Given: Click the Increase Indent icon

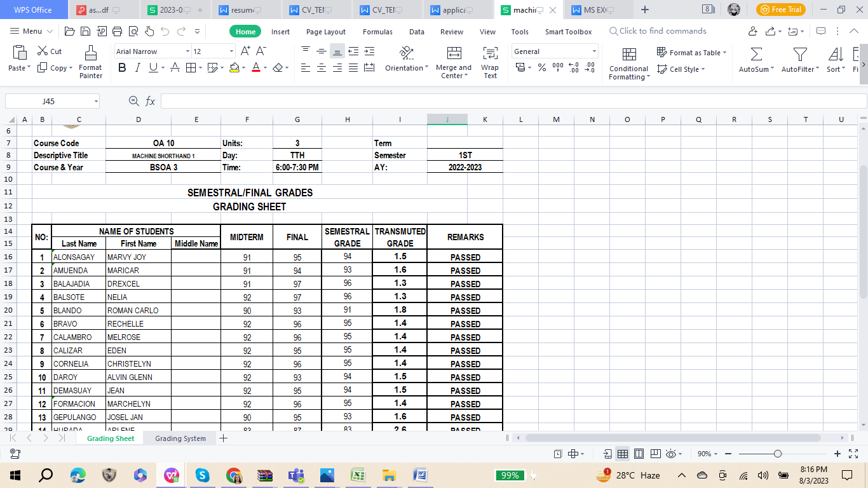Looking at the screenshot, I should (x=369, y=51).
